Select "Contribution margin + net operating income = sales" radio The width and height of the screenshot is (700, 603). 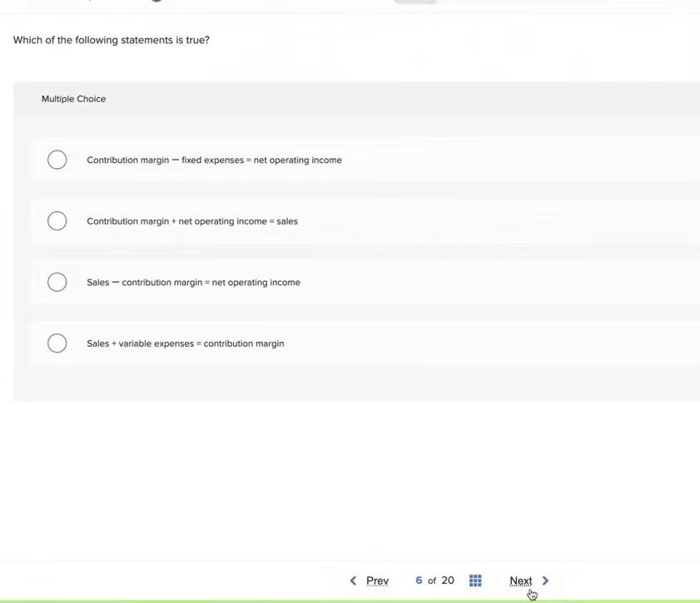point(57,220)
